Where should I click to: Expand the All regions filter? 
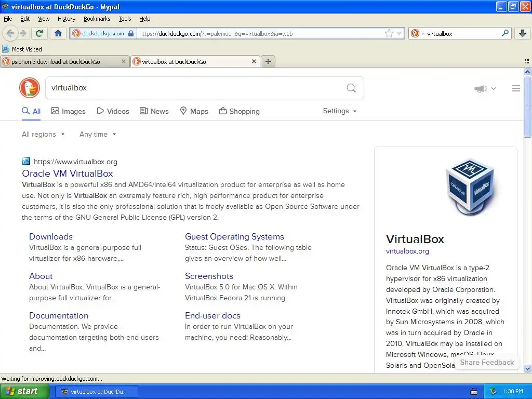click(43, 135)
